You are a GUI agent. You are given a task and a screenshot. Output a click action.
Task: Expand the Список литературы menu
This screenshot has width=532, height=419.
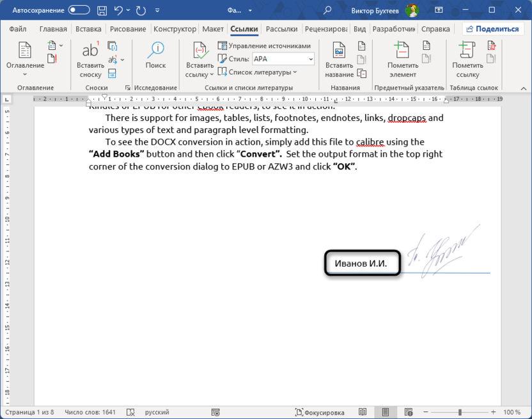tap(257, 72)
